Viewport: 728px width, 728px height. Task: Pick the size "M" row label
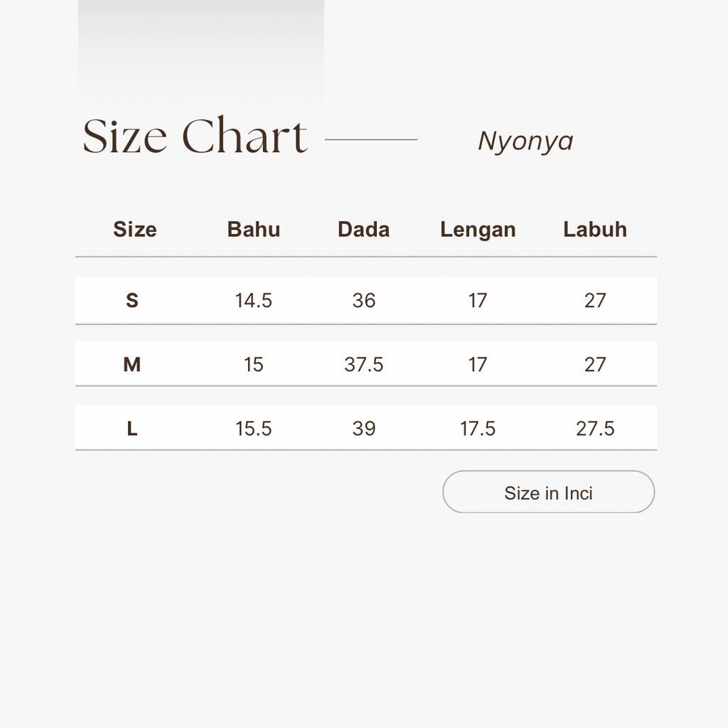(x=132, y=365)
